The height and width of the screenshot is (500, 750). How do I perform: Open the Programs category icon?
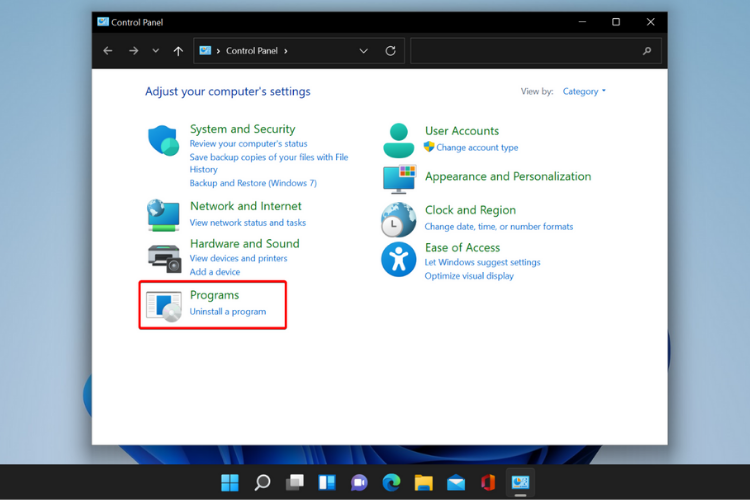(x=164, y=304)
